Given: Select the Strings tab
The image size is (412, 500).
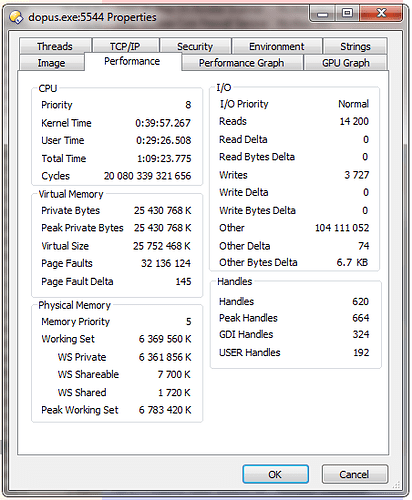Looking at the screenshot, I should (355, 46).
